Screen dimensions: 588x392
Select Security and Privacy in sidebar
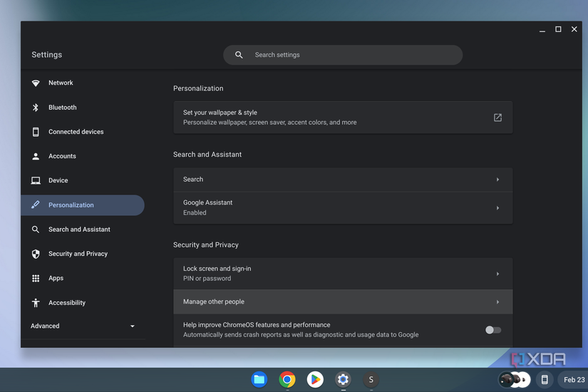point(83,254)
